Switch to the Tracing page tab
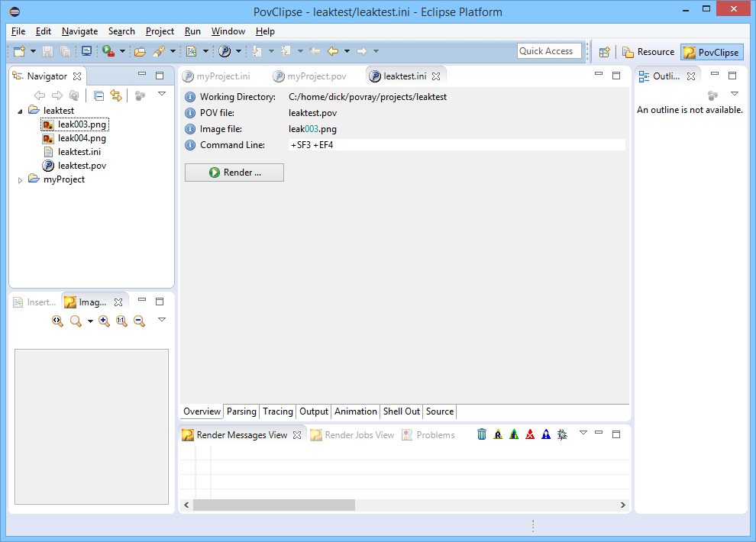The width and height of the screenshot is (756, 542). point(278,411)
